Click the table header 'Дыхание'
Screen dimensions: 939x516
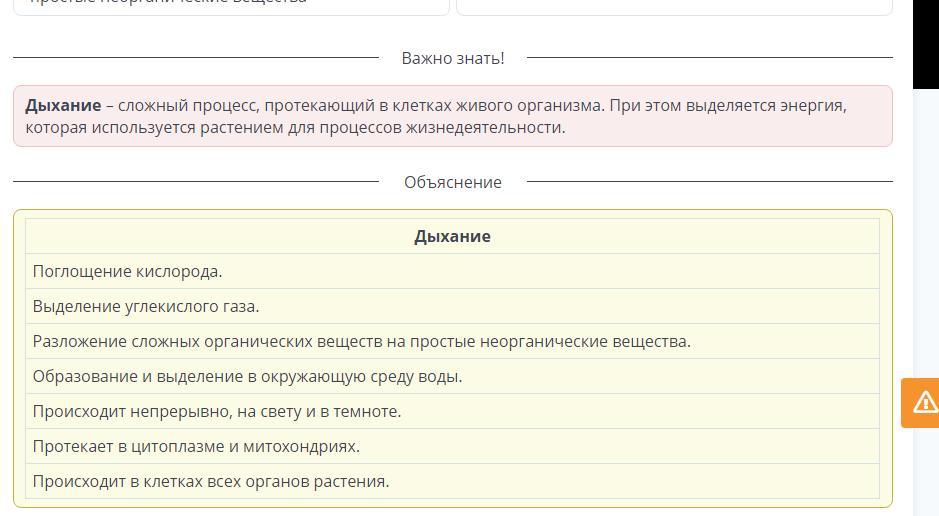click(452, 236)
